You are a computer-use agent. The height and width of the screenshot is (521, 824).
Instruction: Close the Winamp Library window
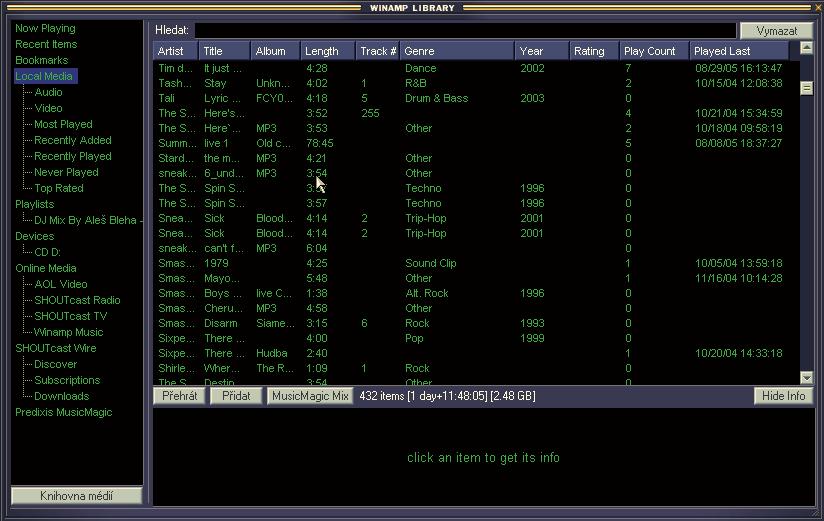[x=818, y=7]
